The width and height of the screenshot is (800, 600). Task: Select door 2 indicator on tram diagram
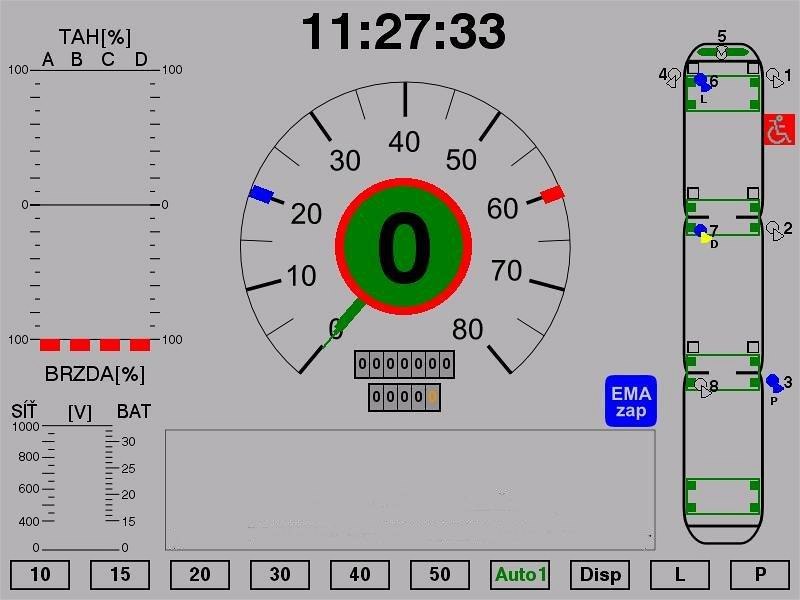tap(775, 229)
